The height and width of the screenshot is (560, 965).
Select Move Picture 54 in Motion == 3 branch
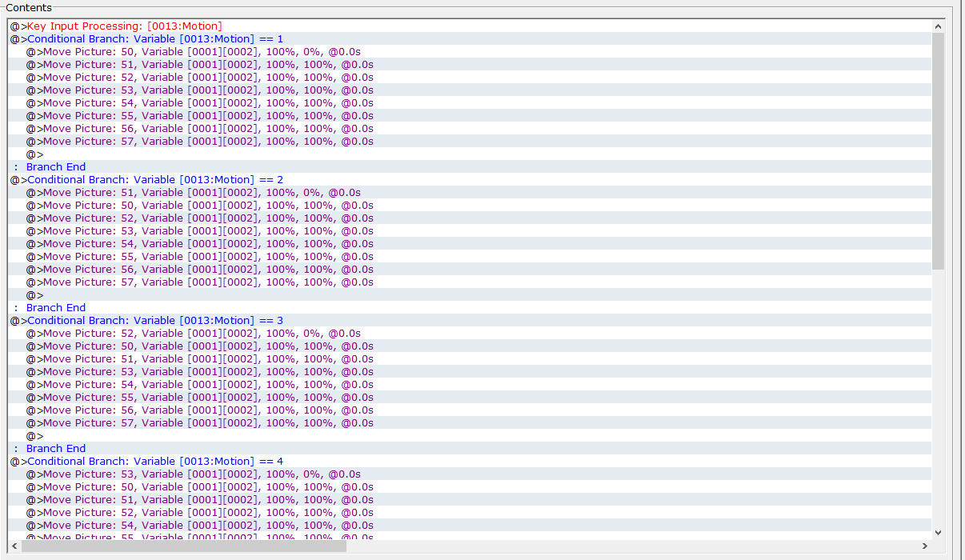coord(470,385)
